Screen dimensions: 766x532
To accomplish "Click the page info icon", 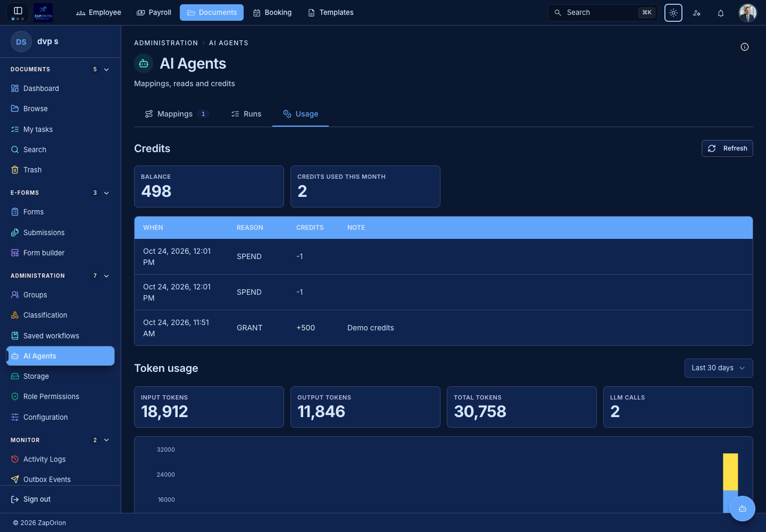I will [x=745, y=47].
